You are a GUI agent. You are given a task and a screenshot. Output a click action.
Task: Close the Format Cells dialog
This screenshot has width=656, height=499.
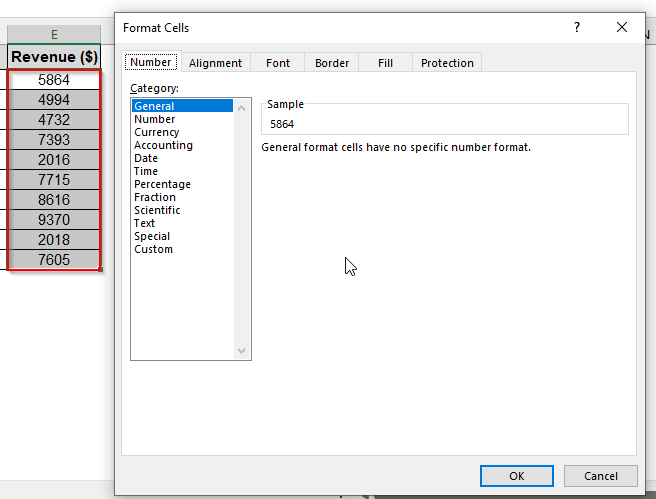tap(622, 28)
